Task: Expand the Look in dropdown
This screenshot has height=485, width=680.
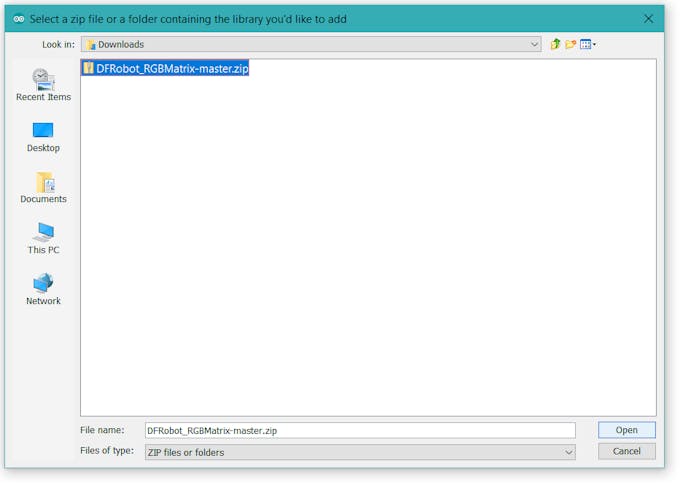Action: 534,44
